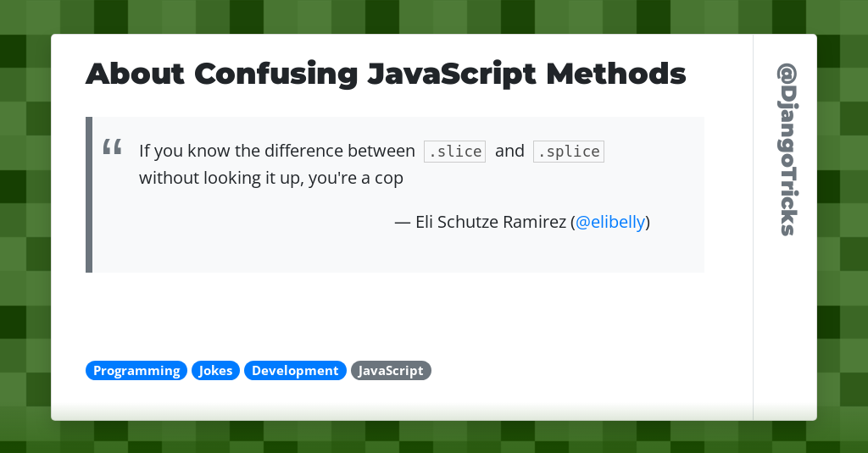The width and height of the screenshot is (868, 453).
Task: Click the green pixelated background
Action: pyautogui.click(x=25, y=254)
